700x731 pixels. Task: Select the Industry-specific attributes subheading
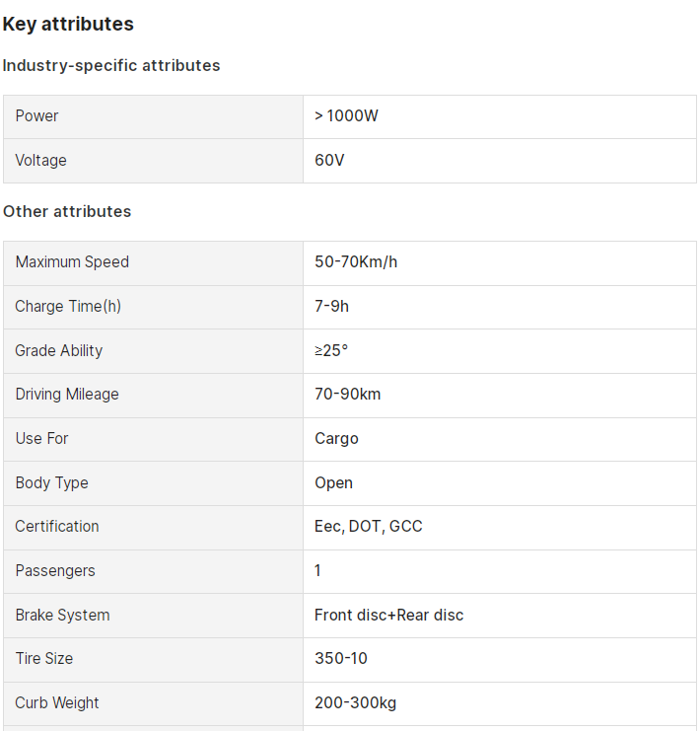pyautogui.click(x=111, y=65)
